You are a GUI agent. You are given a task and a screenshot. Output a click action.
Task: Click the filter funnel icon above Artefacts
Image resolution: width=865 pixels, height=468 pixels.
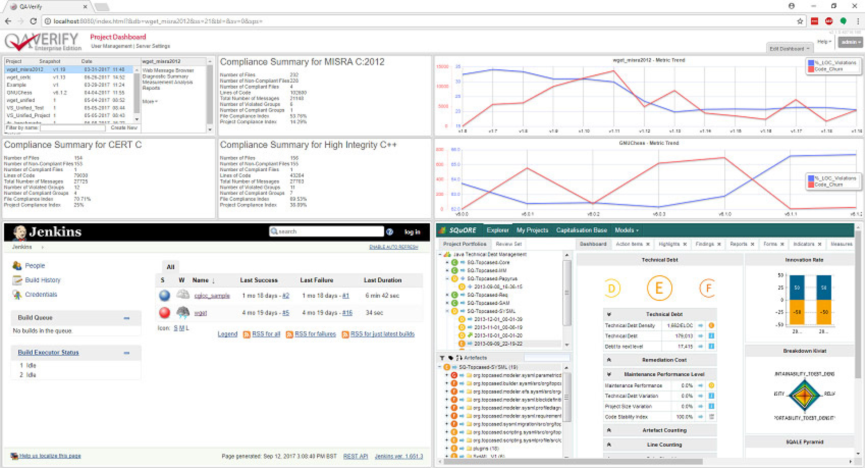tap(442, 358)
